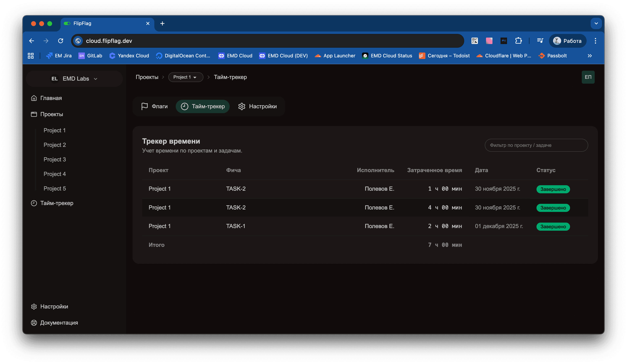Click the apps grid bookmarks icon
This screenshot has width=627, height=364.
pos(31,56)
